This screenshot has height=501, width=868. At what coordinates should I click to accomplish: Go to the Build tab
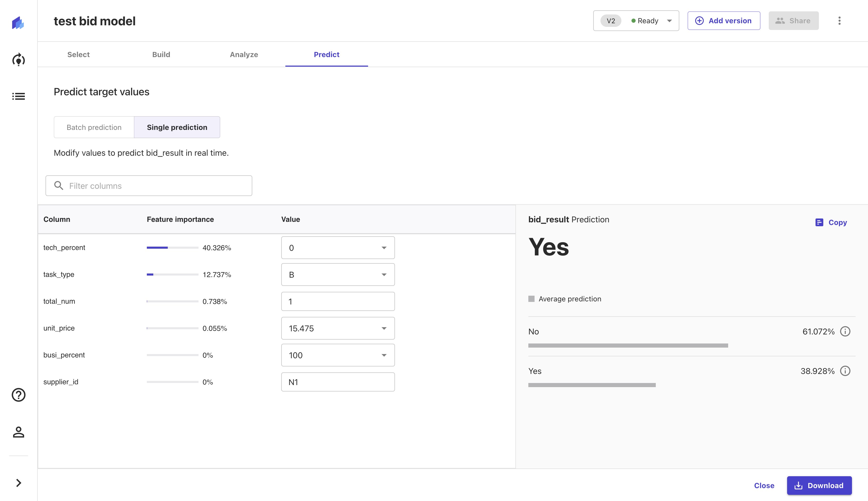pos(161,54)
